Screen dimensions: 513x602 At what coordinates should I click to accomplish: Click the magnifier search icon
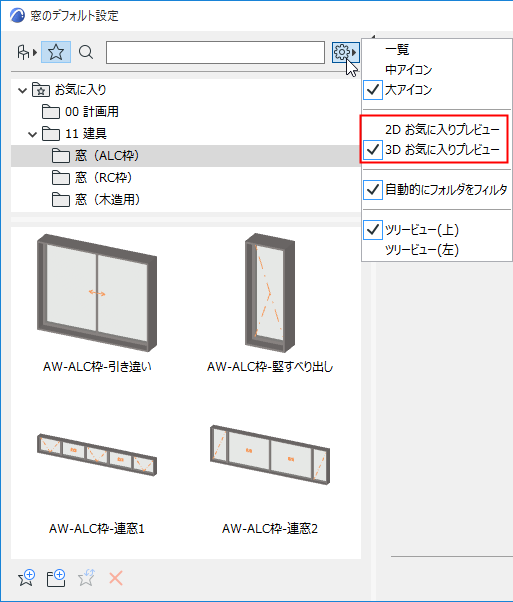[x=86, y=52]
